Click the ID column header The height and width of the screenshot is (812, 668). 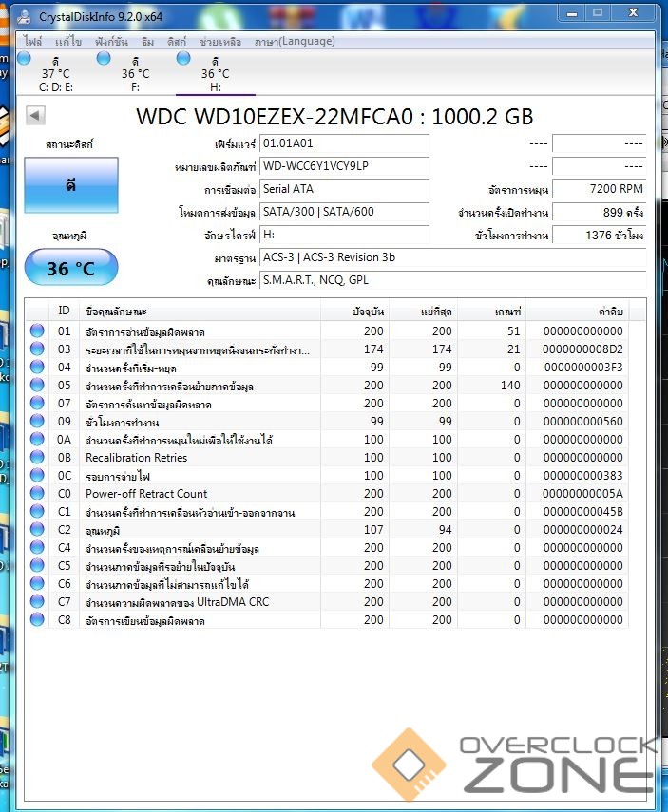click(64, 311)
